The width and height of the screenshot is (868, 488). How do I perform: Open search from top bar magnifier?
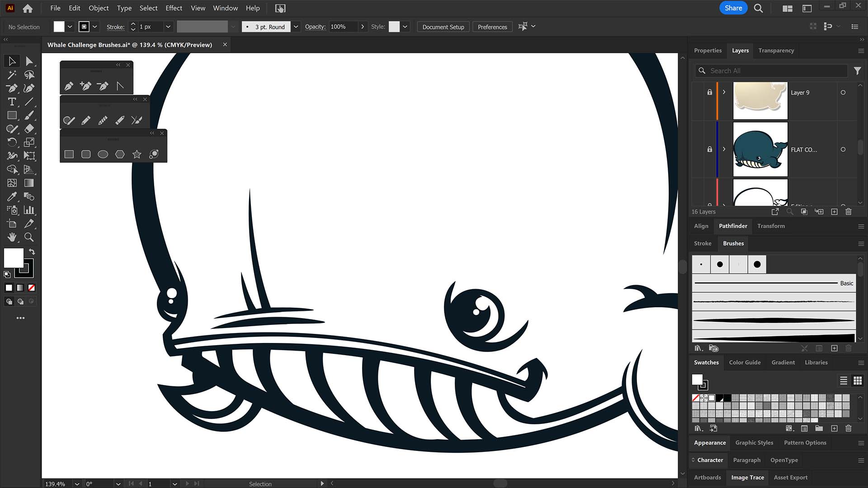pyautogui.click(x=758, y=8)
